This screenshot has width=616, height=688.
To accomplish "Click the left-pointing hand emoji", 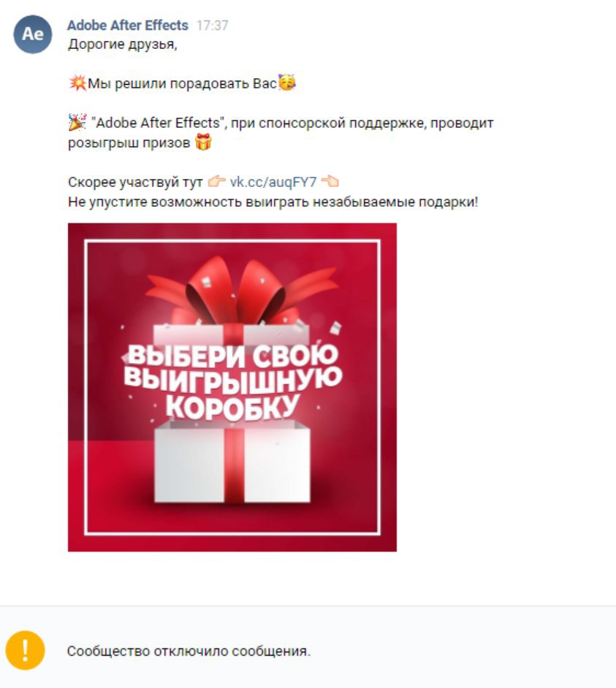I will [330, 181].
